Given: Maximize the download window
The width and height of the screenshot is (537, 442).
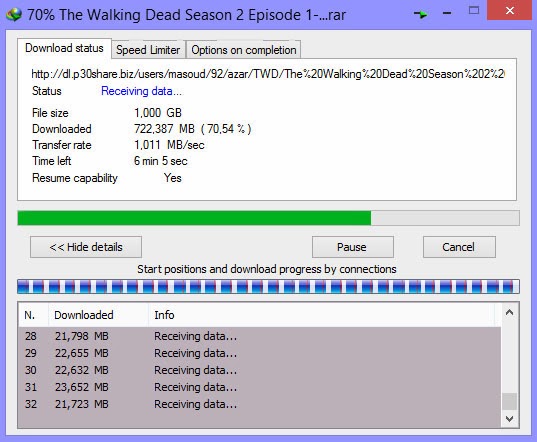Looking at the screenshot, I should pyautogui.click(x=474, y=10).
